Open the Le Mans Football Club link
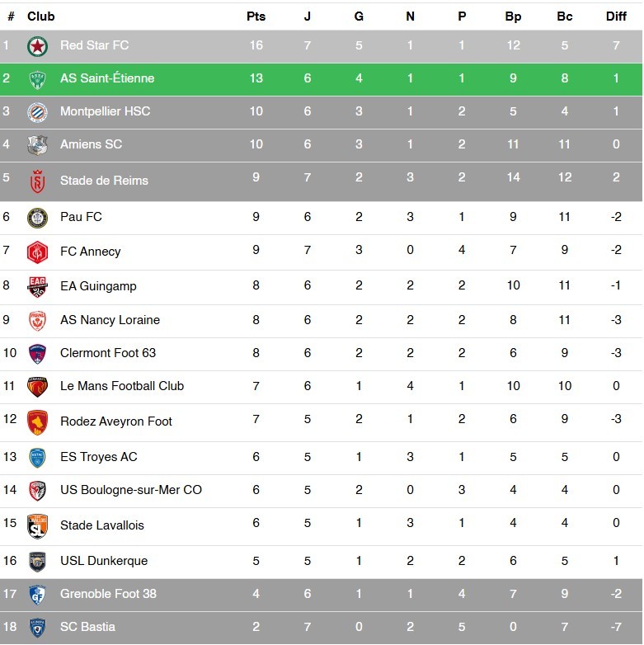 122,386
